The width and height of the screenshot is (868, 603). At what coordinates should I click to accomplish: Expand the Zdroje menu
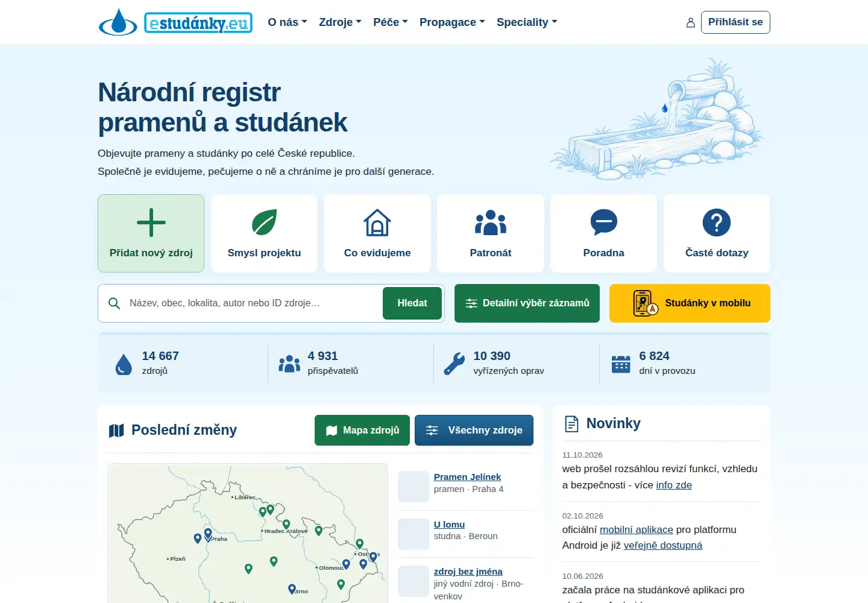pos(340,22)
